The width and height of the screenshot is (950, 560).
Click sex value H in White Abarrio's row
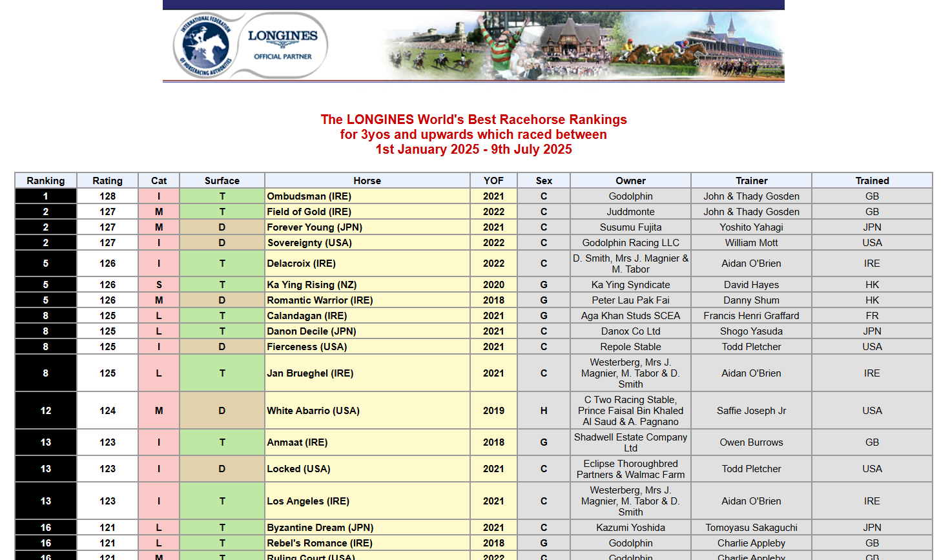pyautogui.click(x=544, y=411)
